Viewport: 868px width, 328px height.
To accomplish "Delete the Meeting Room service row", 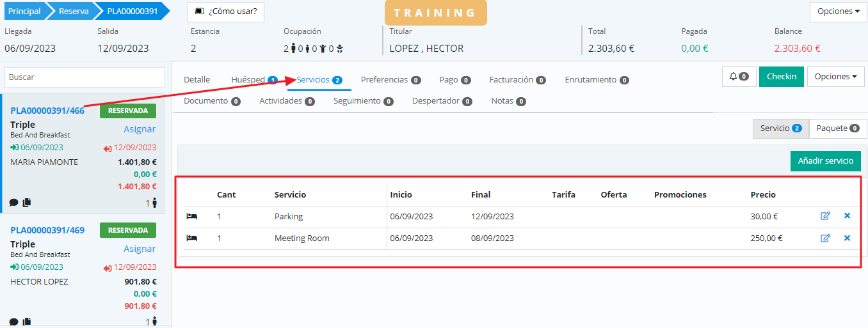I will click(x=847, y=238).
